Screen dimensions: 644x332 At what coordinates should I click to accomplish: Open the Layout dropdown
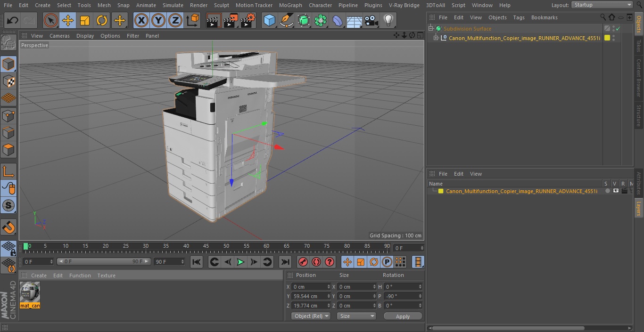pyautogui.click(x=602, y=5)
